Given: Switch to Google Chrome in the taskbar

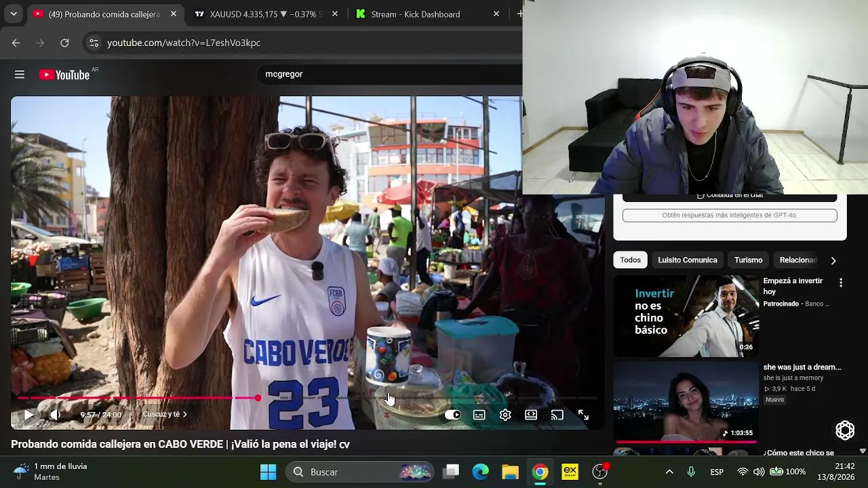Looking at the screenshot, I should (540, 472).
